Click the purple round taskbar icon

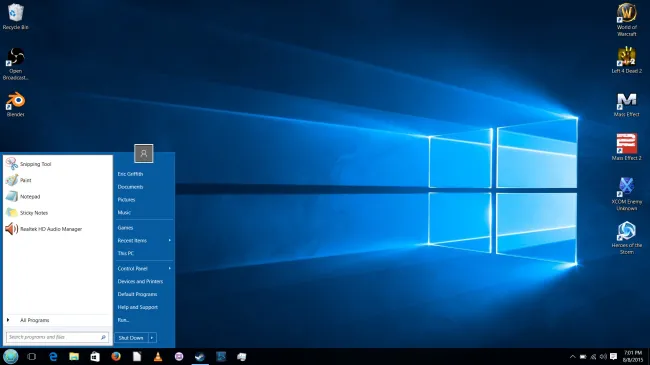pyautogui.click(x=179, y=356)
